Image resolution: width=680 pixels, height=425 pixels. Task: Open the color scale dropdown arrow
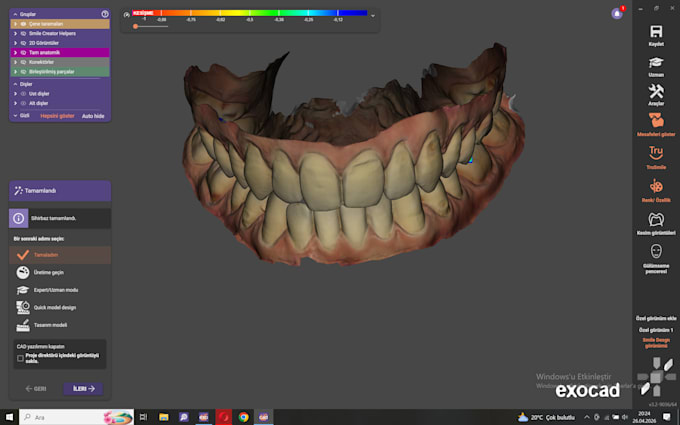[x=373, y=16]
